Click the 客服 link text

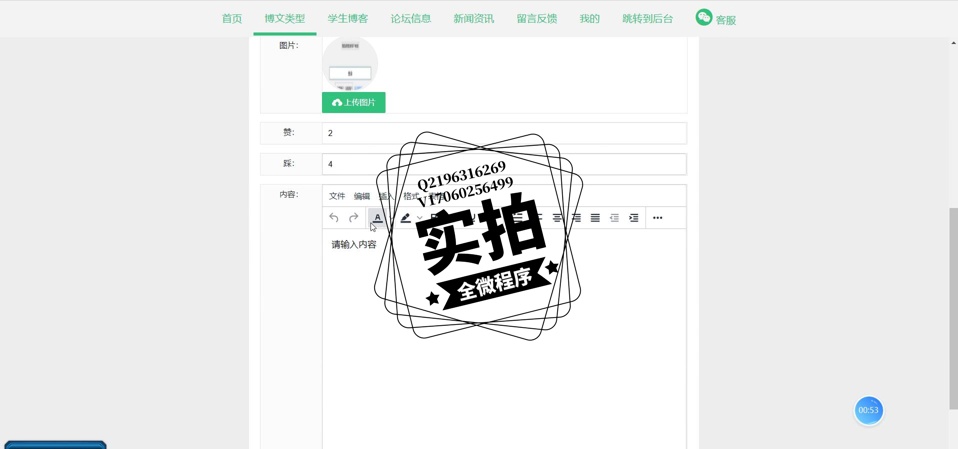(726, 20)
